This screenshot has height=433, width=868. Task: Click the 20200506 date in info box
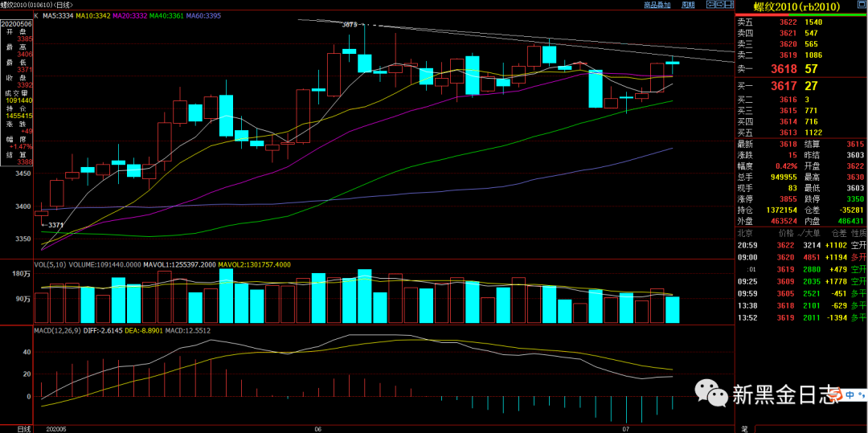click(x=16, y=24)
